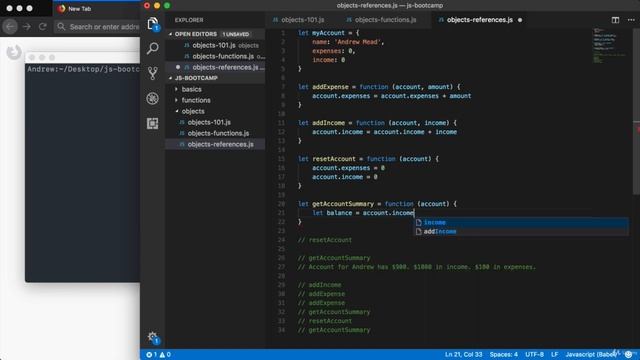Click the 'addExpense' function name on line 7
Viewport: 640px width, 360px height.
click(x=330, y=87)
